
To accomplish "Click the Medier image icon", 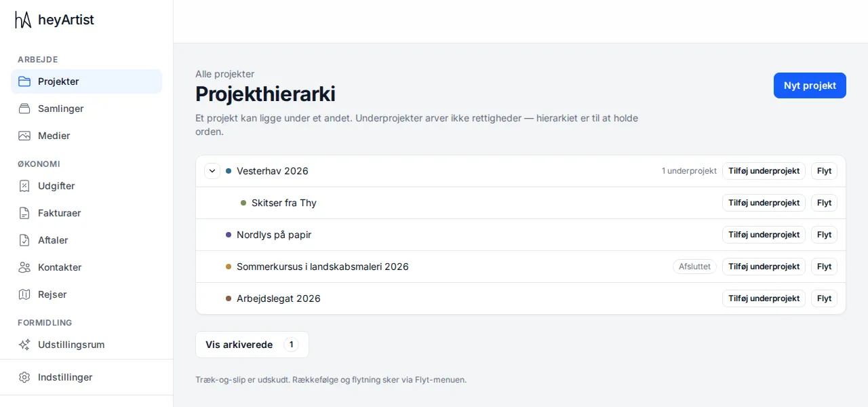I will (24, 136).
